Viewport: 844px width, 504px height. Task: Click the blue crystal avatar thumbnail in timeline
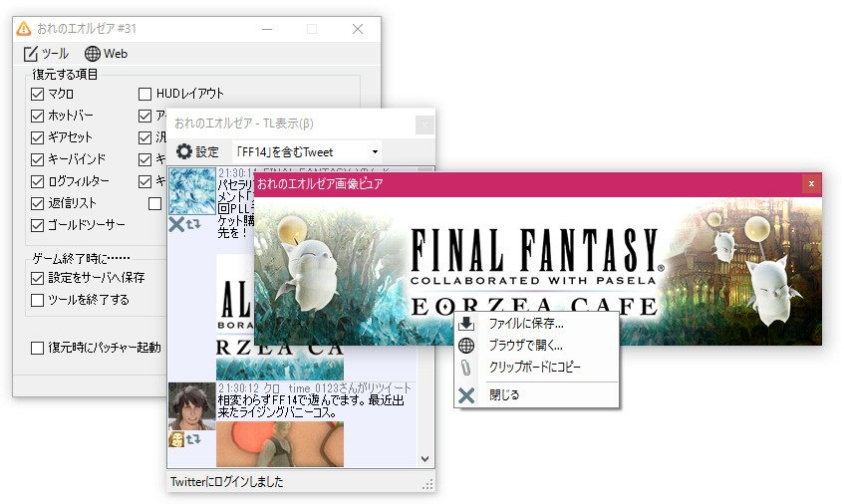pyautogui.click(x=192, y=191)
